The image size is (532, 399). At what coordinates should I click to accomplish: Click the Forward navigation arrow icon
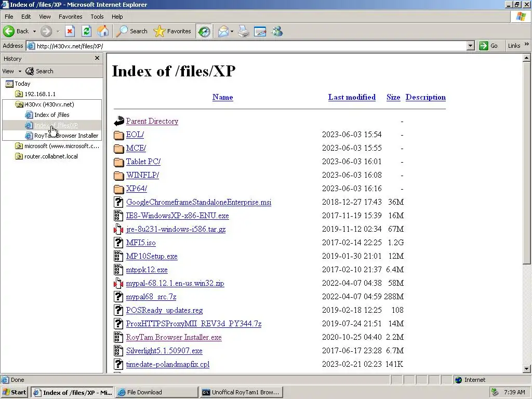46,31
